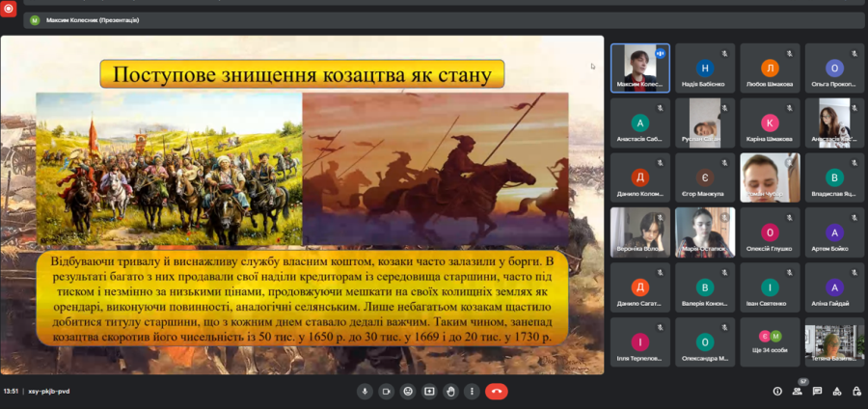The image size is (868, 409).
Task: Raise hand using the hand icon
Action: coord(450,392)
